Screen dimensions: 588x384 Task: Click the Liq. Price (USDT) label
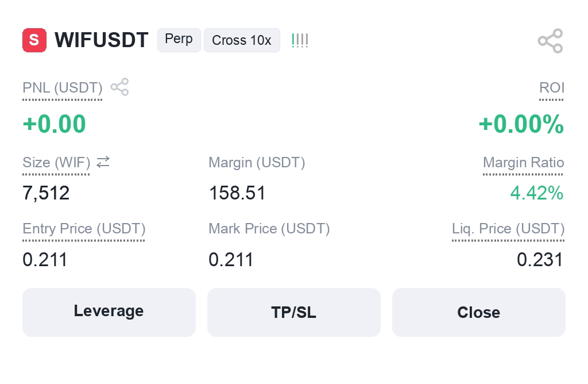pyautogui.click(x=508, y=229)
